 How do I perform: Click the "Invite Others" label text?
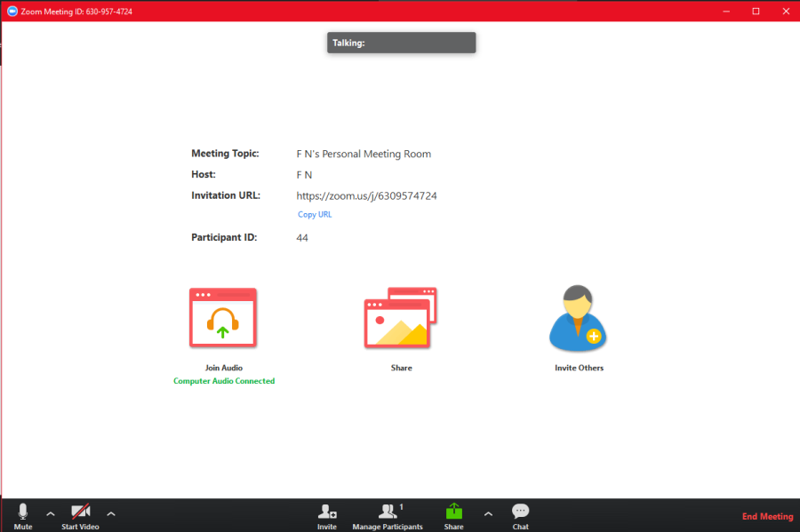579,368
